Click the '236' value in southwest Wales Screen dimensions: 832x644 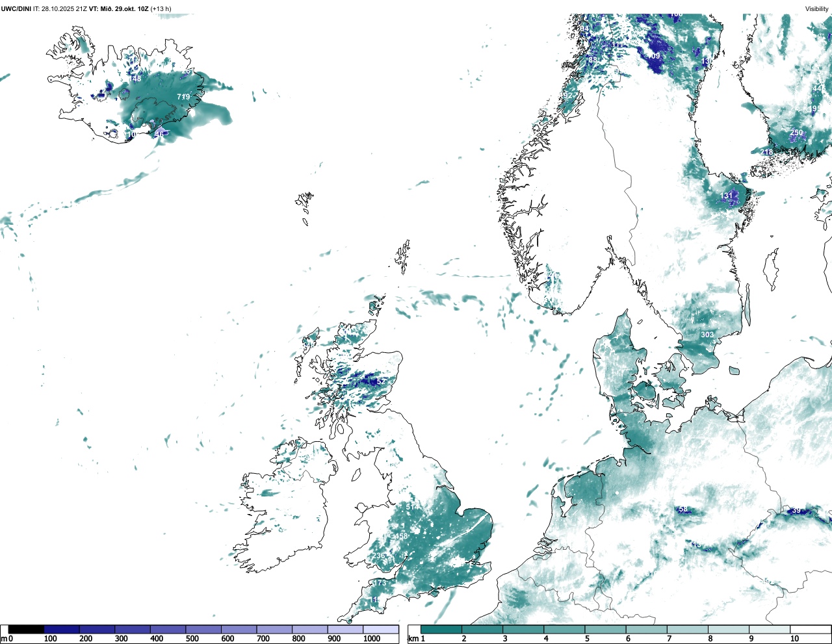tap(378, 556)
